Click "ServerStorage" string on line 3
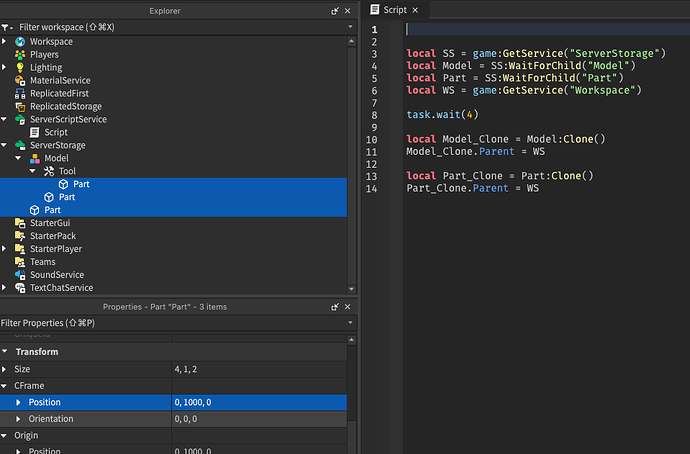690x454 pixels. click(615, 54)
